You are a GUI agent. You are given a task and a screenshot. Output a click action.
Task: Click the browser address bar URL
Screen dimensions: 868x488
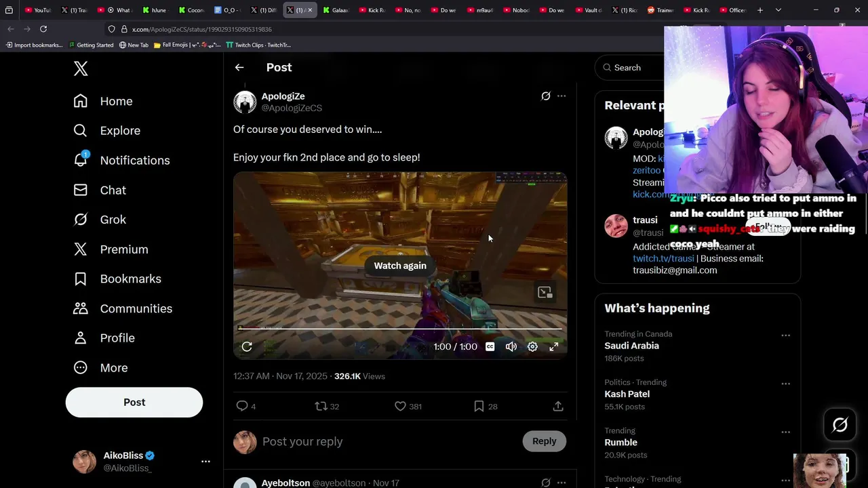point(201,30)
